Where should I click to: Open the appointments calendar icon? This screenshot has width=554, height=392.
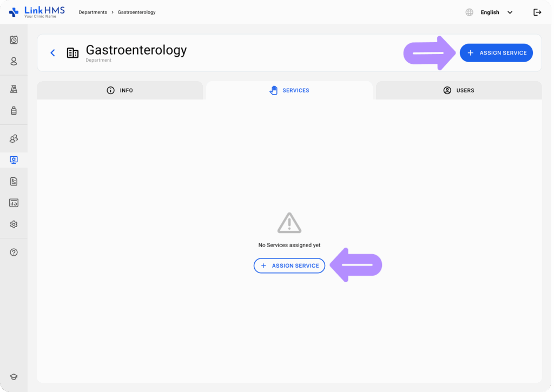coord(14,39)
